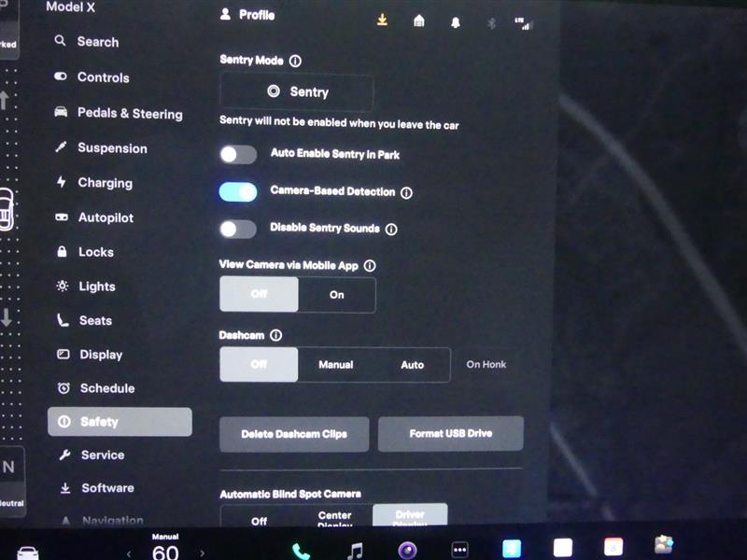Toggle Disable Sentry Sounds switch

tap(238, 229)
